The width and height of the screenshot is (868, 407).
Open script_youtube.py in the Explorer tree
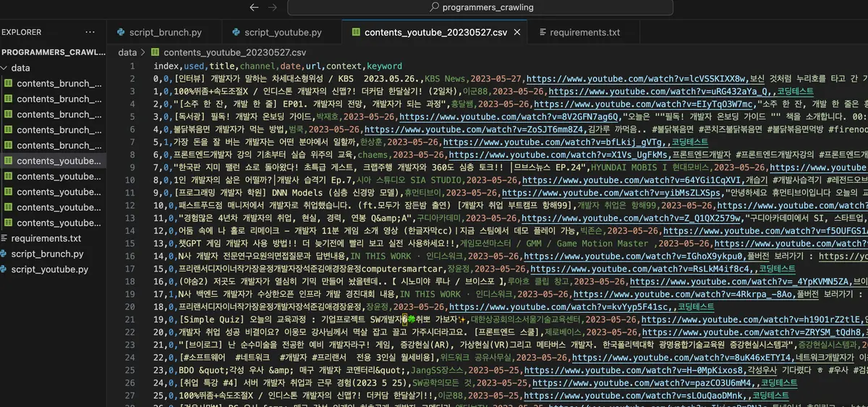point(49,269)
